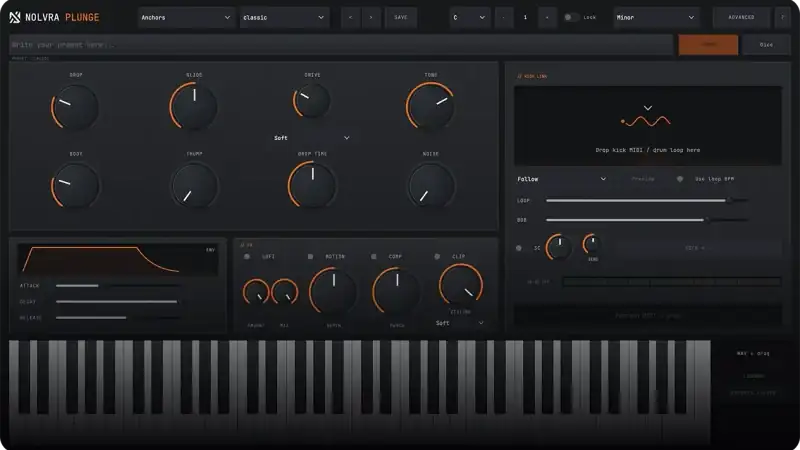Open the root note C dropdown

point(469,17)
